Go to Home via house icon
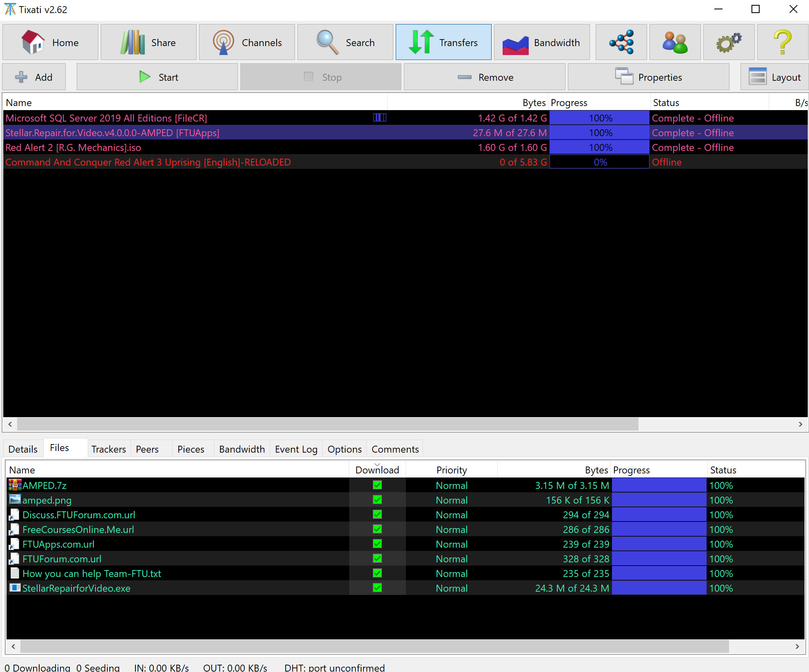Image resolution: width=809 pixels, height=672 pixels. click(50, 42)
